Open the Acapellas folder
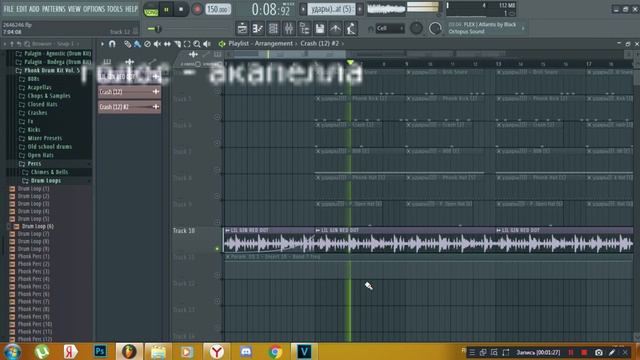Viewport: 640px width, 360px height. pos(36,87)
